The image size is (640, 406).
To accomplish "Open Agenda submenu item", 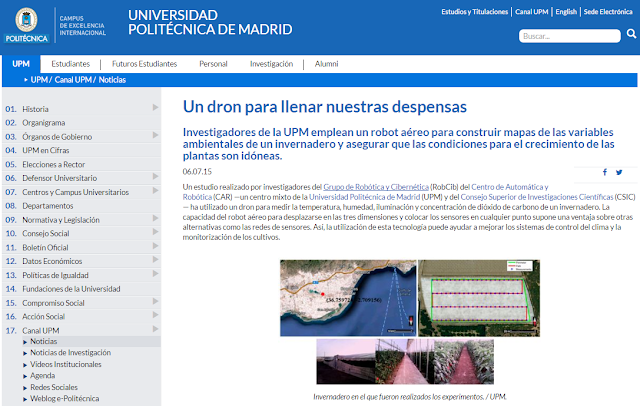I will (x=42, y=376).
